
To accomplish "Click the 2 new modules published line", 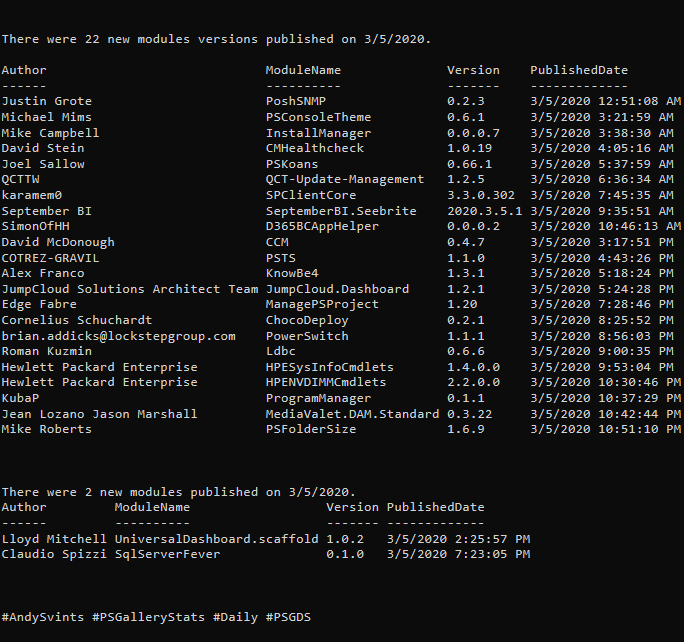I will (x=178, y=492).
